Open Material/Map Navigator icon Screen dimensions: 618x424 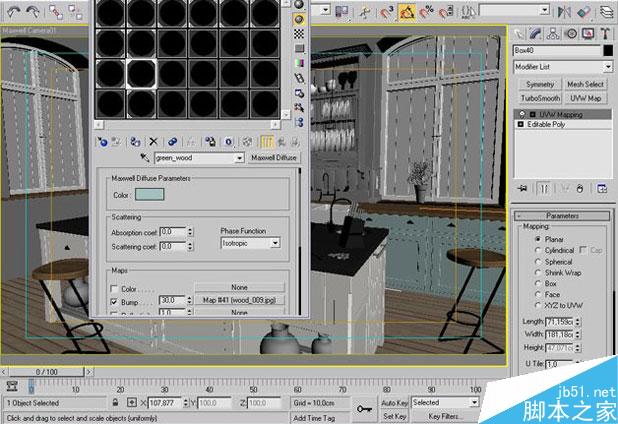tap(299, 122)
